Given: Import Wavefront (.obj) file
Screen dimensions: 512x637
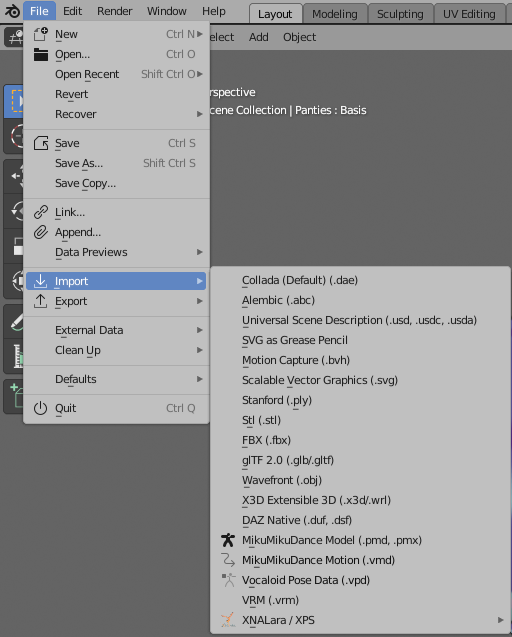Looking at the screenshot, I should (360, 480).
